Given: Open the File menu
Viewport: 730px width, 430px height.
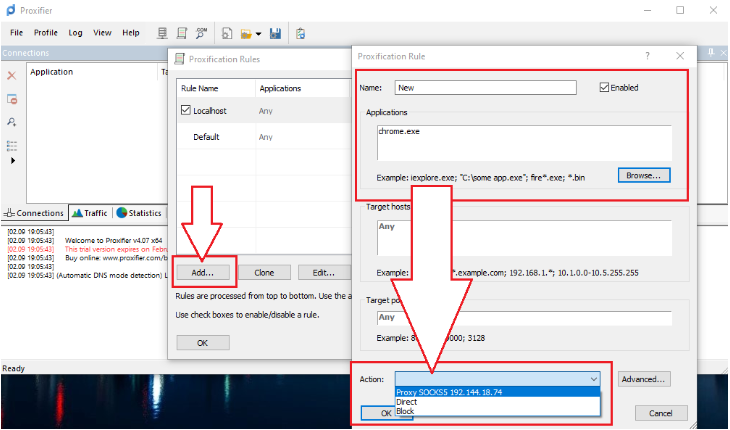Looking at the screenshot, I should point(16,33).
